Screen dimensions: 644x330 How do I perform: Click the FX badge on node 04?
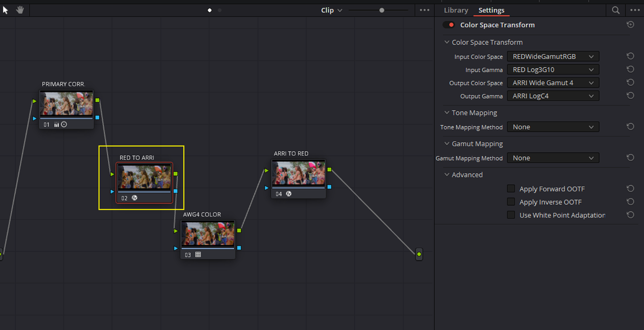coord(289,193)
